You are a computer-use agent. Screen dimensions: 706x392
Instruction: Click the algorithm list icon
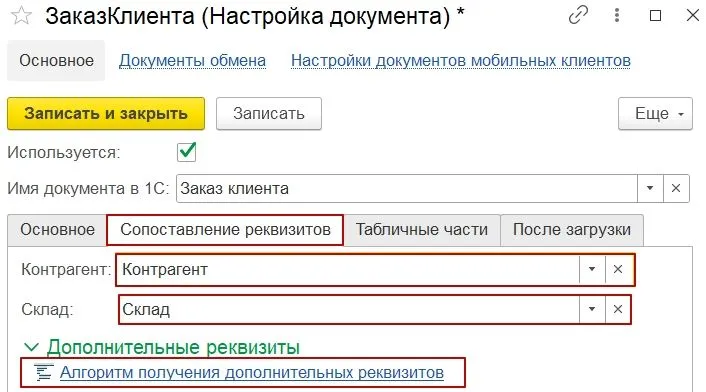[x=44, y=372]
